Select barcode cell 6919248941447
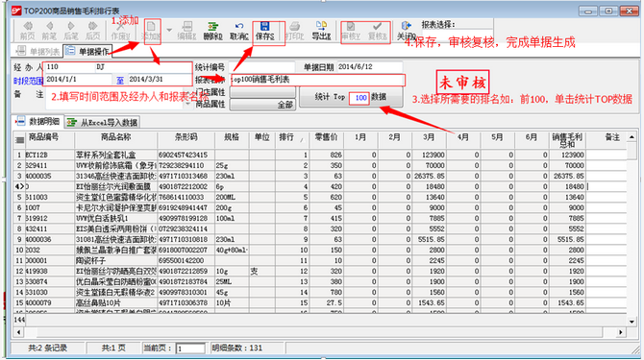Screen dimensions: 644x360 [x=186, y=208]
